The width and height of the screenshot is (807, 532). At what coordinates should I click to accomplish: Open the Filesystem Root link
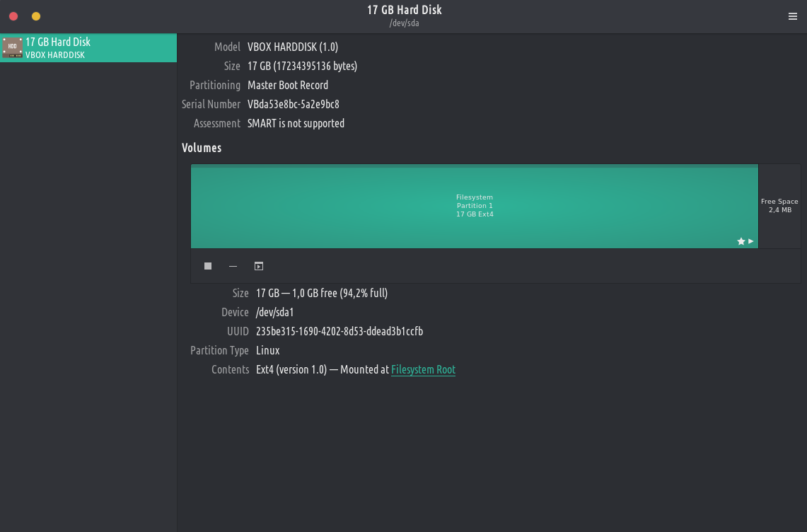tap(423, 369)
